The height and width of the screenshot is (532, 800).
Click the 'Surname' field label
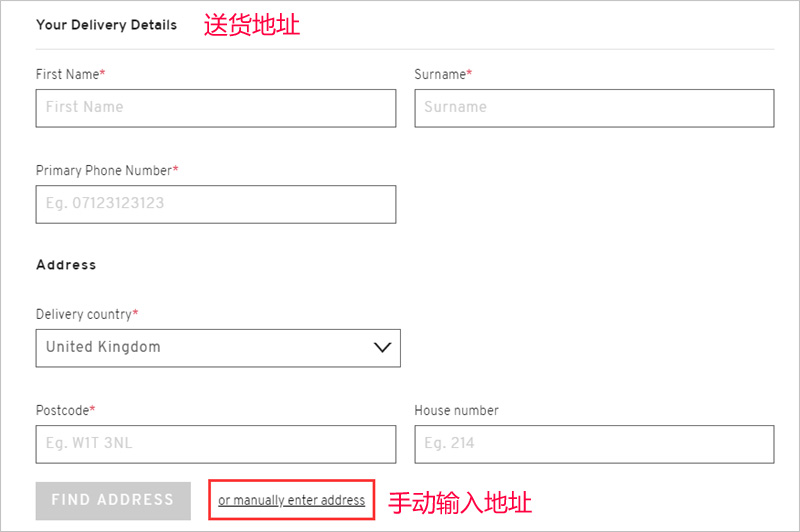point(440,74)
